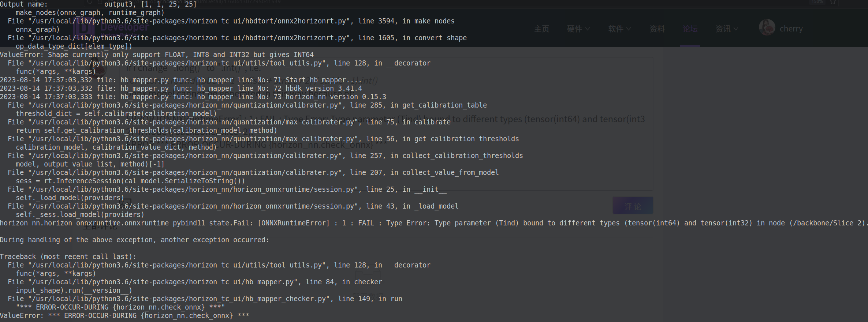Go to the 主页 navigation item
868x322 pixels.
click(541, 29)
